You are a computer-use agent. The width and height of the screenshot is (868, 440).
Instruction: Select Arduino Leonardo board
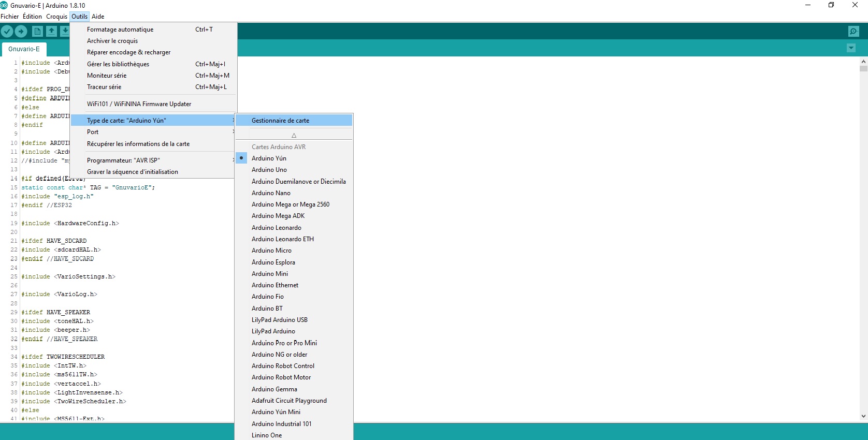click(x=294, y=228)
